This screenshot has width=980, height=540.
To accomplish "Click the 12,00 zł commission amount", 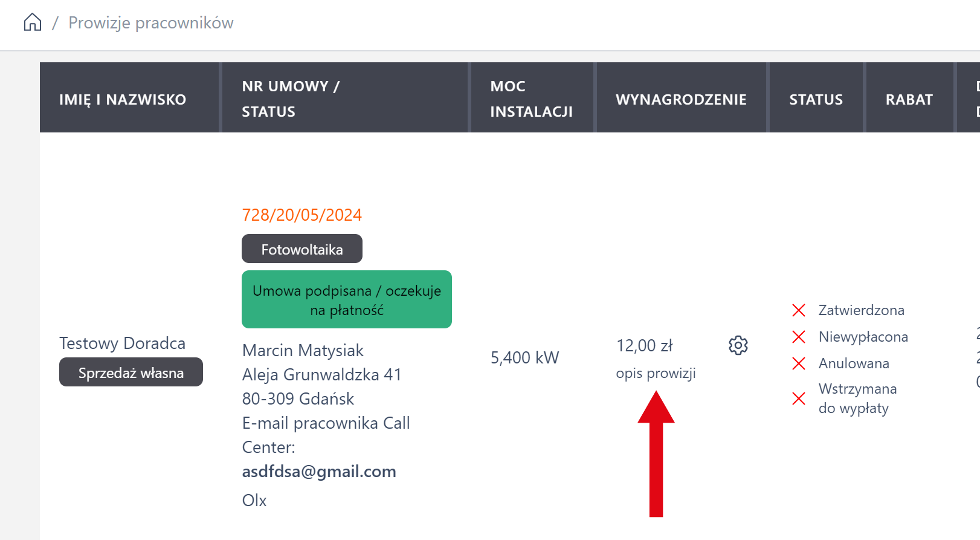I will point(644,346).
